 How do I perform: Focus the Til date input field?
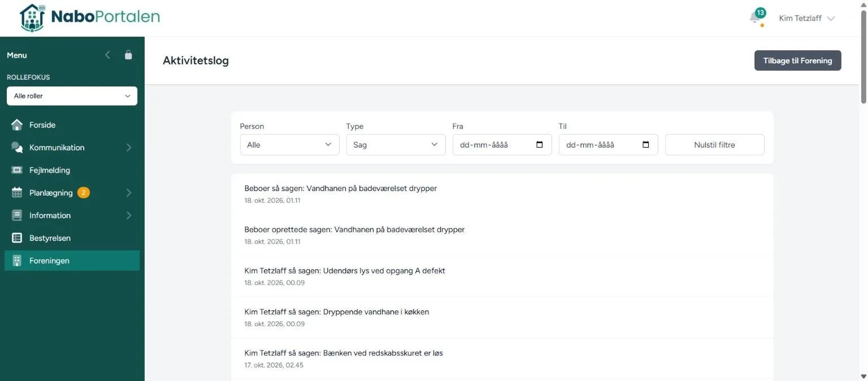[608, 145]
